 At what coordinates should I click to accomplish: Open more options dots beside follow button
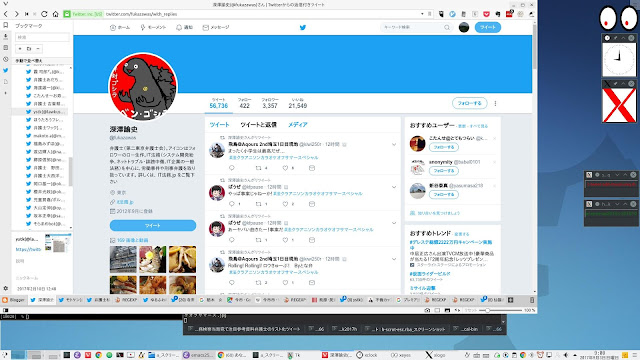coord(495,103)
